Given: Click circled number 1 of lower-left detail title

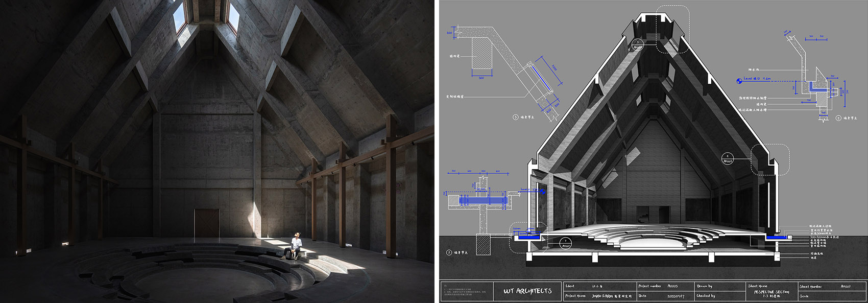Looking at the screenshot, I should point(449,252).
